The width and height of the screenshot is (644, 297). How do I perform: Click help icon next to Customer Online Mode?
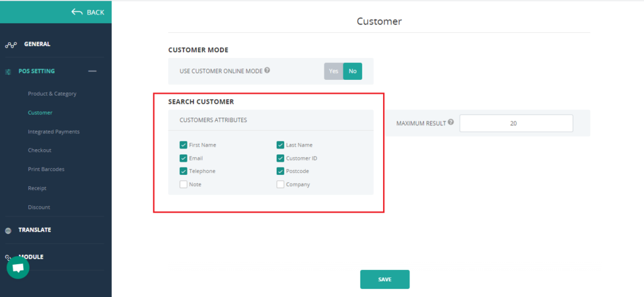267,70
